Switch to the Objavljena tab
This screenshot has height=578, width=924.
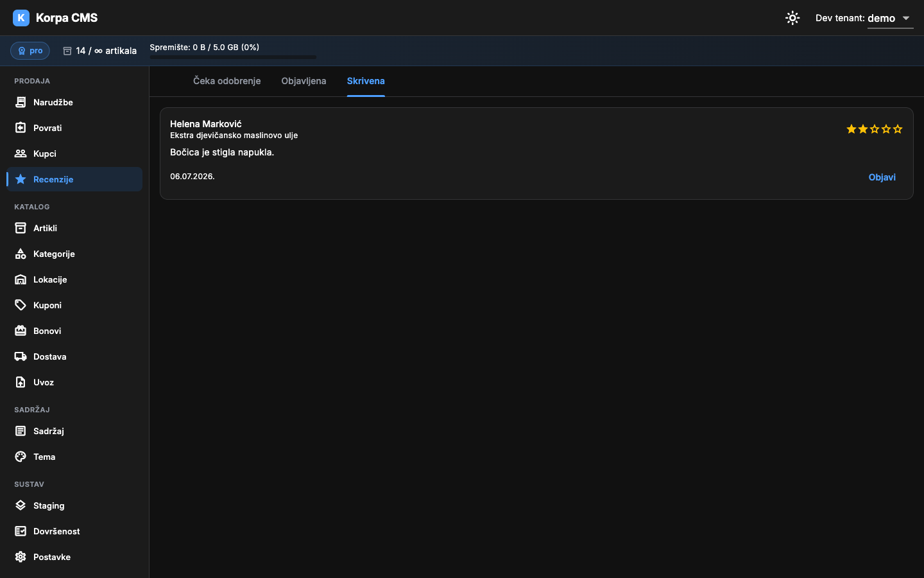tap(304, 81)
